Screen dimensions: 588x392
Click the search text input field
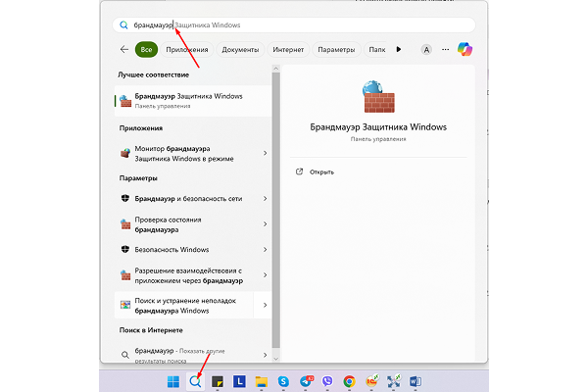[294, 25]
